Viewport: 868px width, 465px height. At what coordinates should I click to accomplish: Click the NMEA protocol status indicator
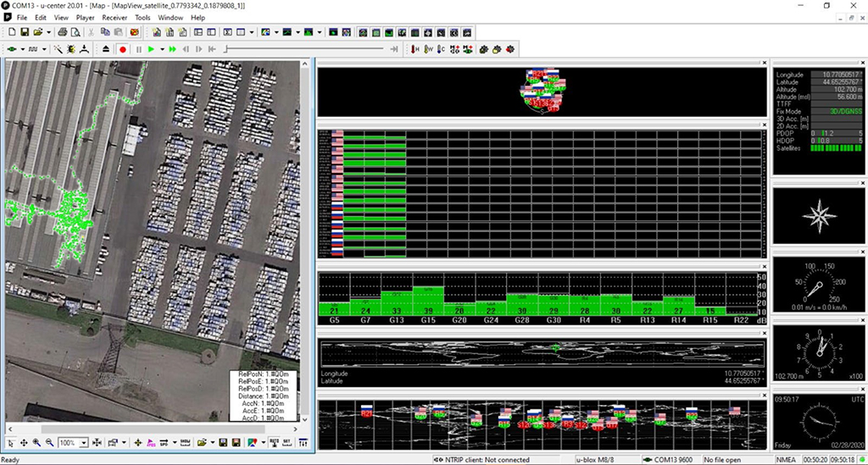pyautogui.click(x=786, y=460)
